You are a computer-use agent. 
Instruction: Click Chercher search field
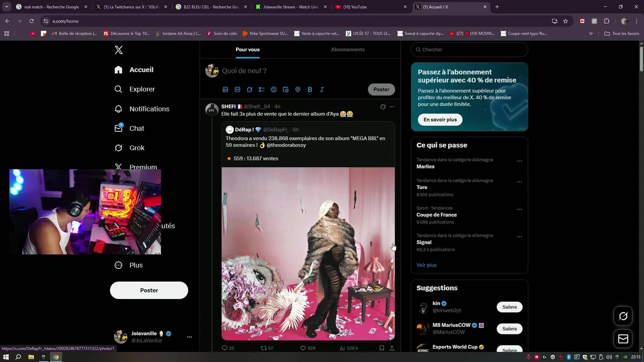coord(469,50)
